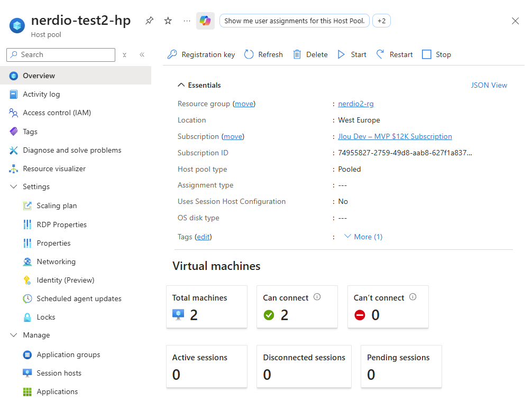
Task: Open the Disconnected sessions tile
Action: click(304, 367)
